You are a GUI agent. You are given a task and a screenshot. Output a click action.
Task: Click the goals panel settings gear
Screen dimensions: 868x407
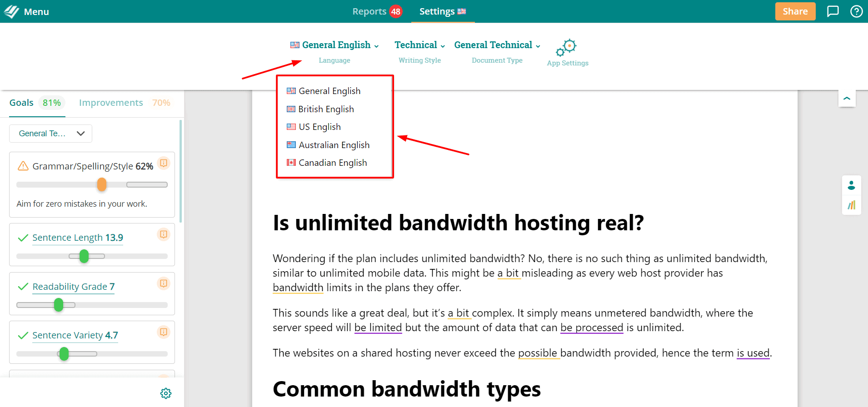click(x=166, y=393)
